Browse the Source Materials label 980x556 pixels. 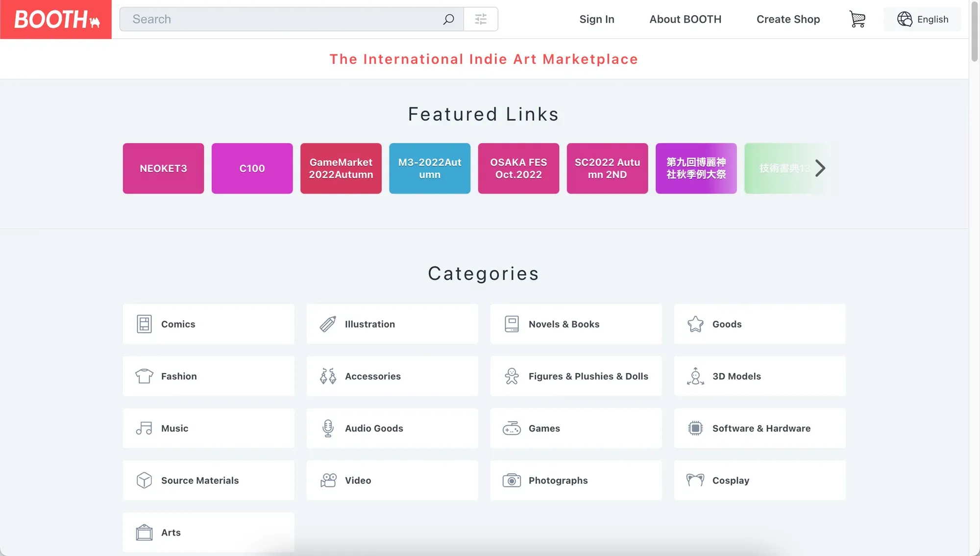(x=200, y=480)
